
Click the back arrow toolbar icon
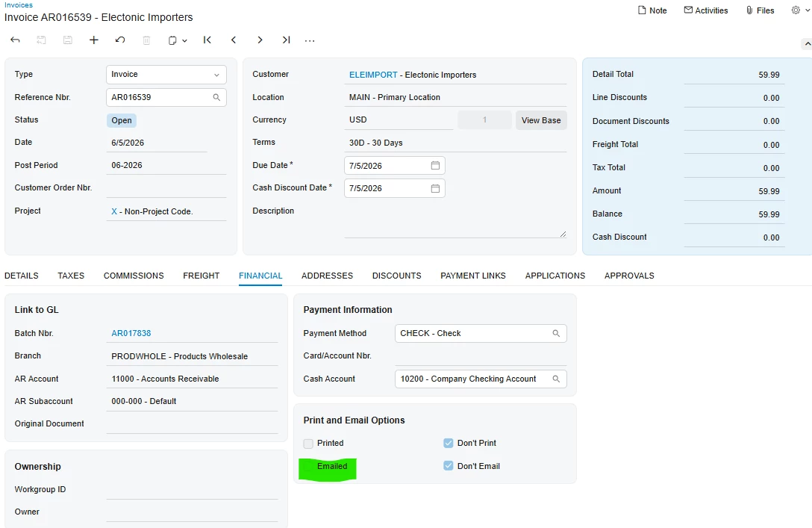click(15, 40)
